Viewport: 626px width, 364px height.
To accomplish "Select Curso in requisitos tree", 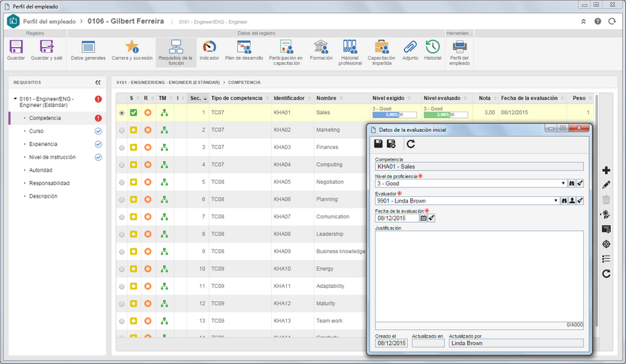I will (x=36, y=131).
